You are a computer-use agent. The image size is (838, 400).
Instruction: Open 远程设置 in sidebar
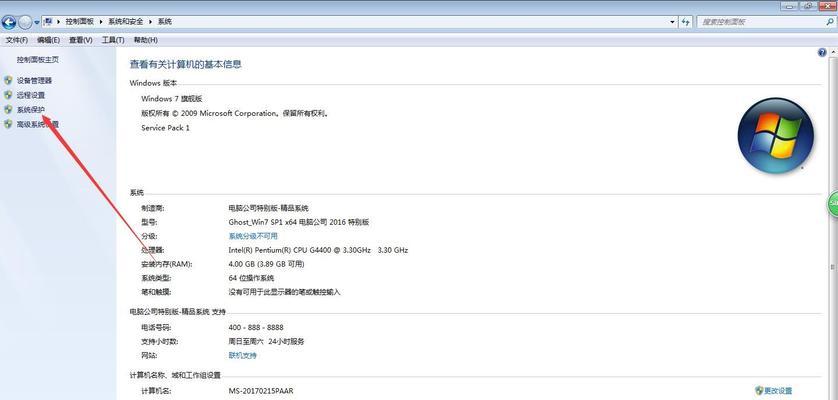[31, 95]
